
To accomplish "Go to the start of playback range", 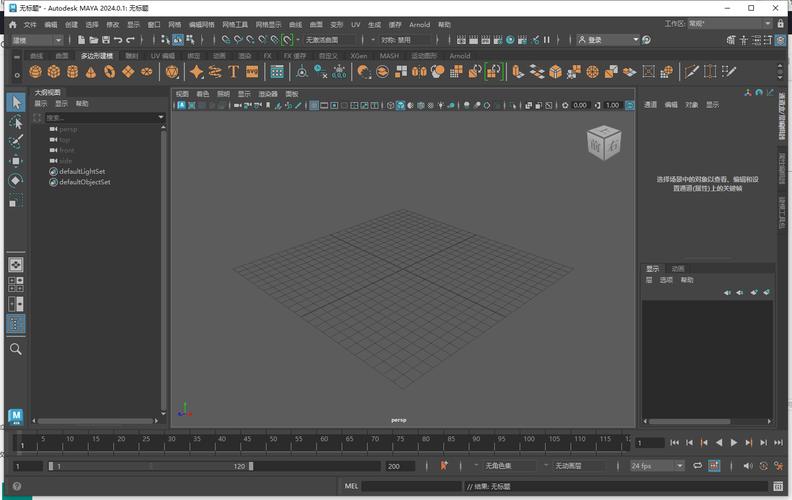I will [x=674, y=442].
